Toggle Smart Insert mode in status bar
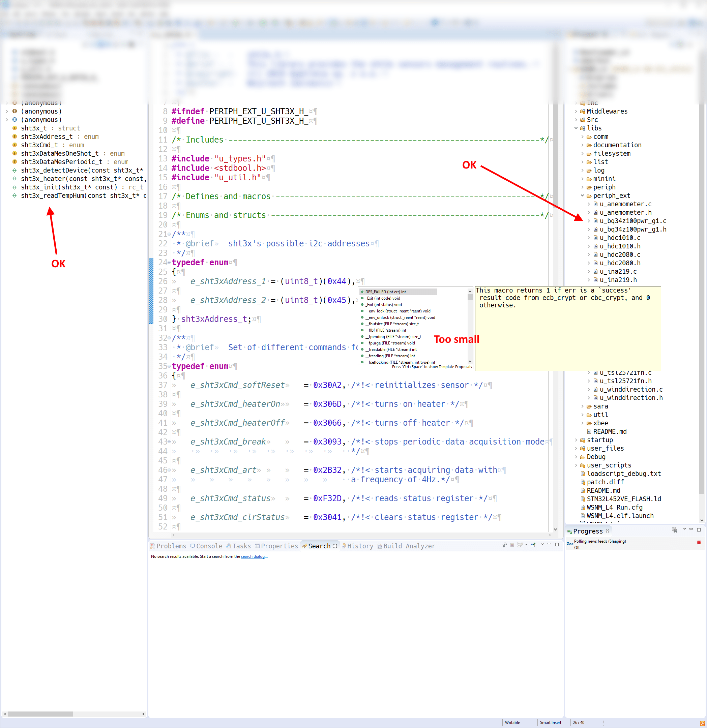This screenshot has height=728, width=707. tap(550, 722)
